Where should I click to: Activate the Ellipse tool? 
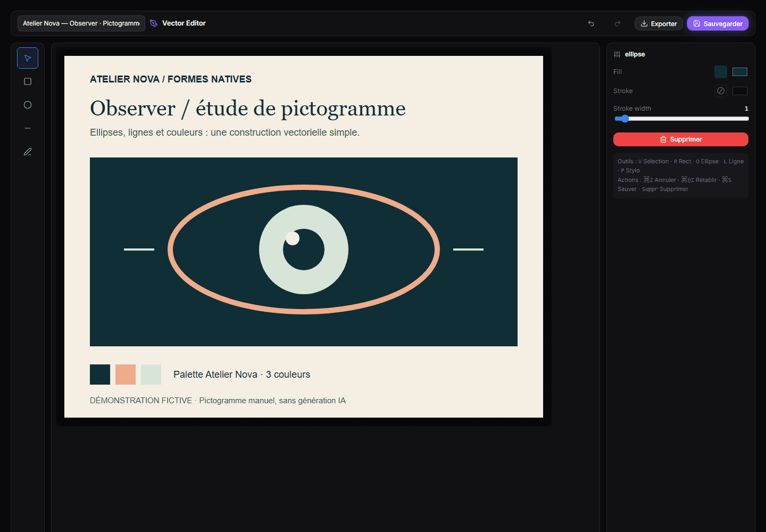[28, 105]
